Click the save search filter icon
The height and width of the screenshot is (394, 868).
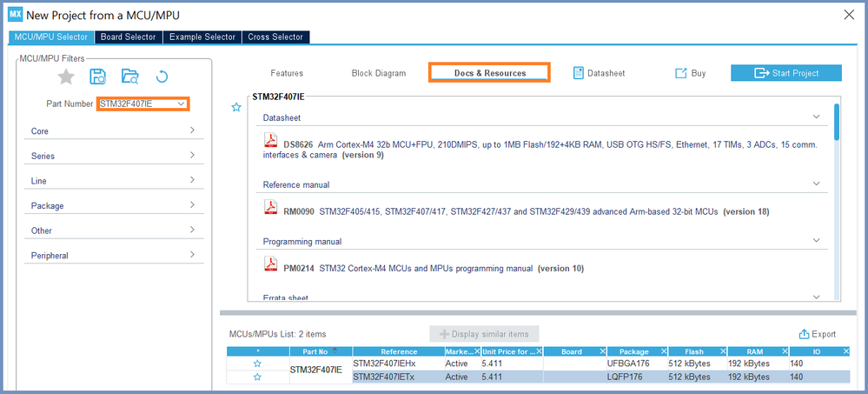pyautogui.click(x=98, y=77)
